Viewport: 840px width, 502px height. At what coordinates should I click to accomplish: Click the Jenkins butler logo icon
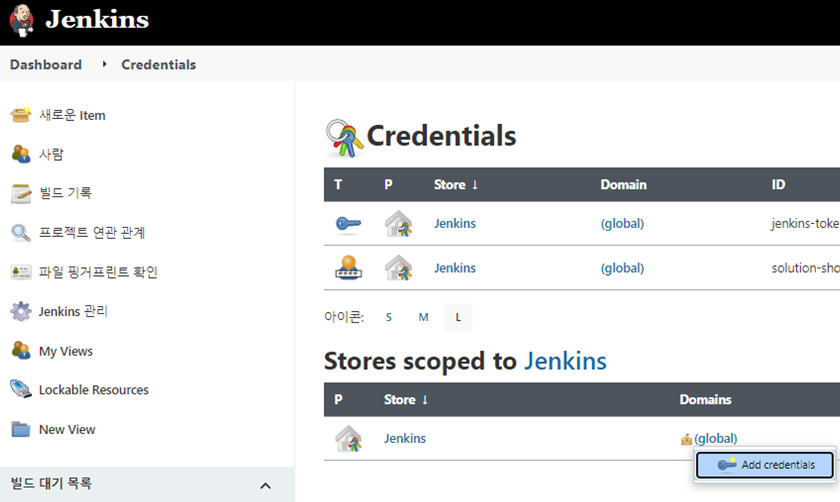coord(21,20)
